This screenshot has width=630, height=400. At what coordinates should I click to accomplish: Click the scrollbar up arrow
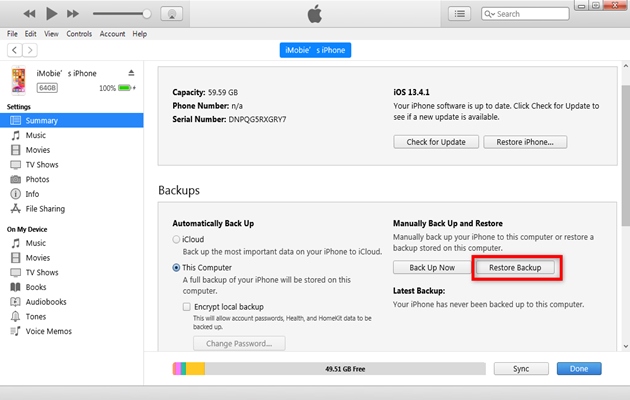[x=626, y=65]
